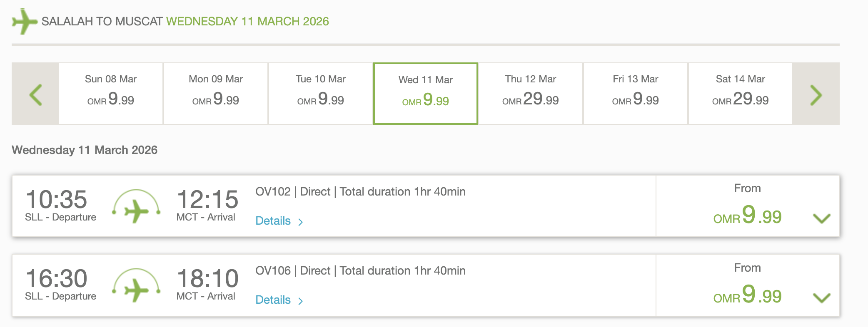This screenshot has height=327, width=868.
Task: Select the Sun 08 Mar date tab
Action: [x=111, y=94]
